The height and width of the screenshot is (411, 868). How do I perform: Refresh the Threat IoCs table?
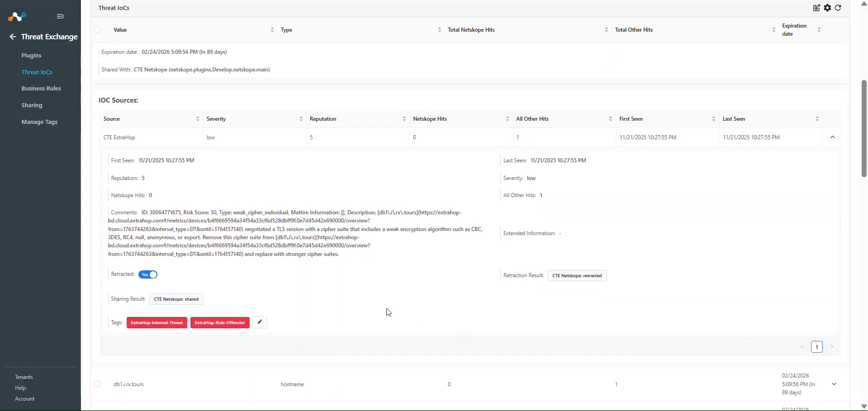[x=838, y=8]
